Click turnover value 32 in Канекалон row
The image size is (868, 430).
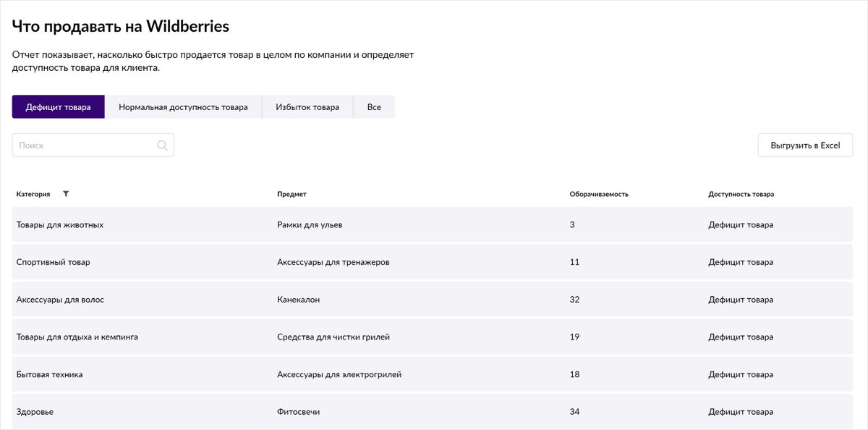[x=574, y=300]
